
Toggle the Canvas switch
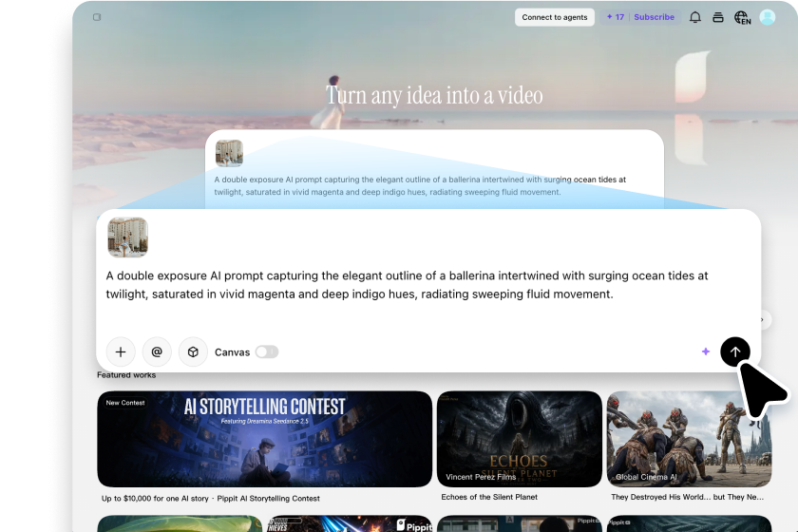[267, 351]
